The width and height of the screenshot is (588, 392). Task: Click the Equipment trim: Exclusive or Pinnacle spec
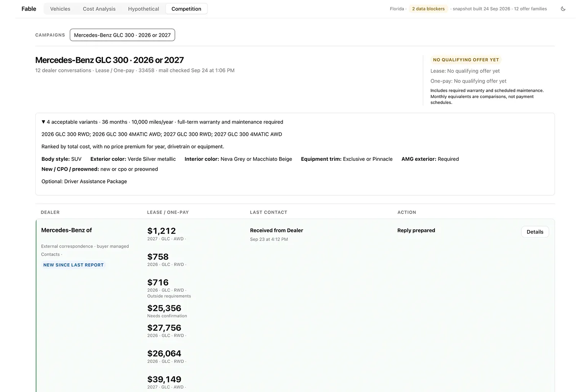[x=347, y=159]
